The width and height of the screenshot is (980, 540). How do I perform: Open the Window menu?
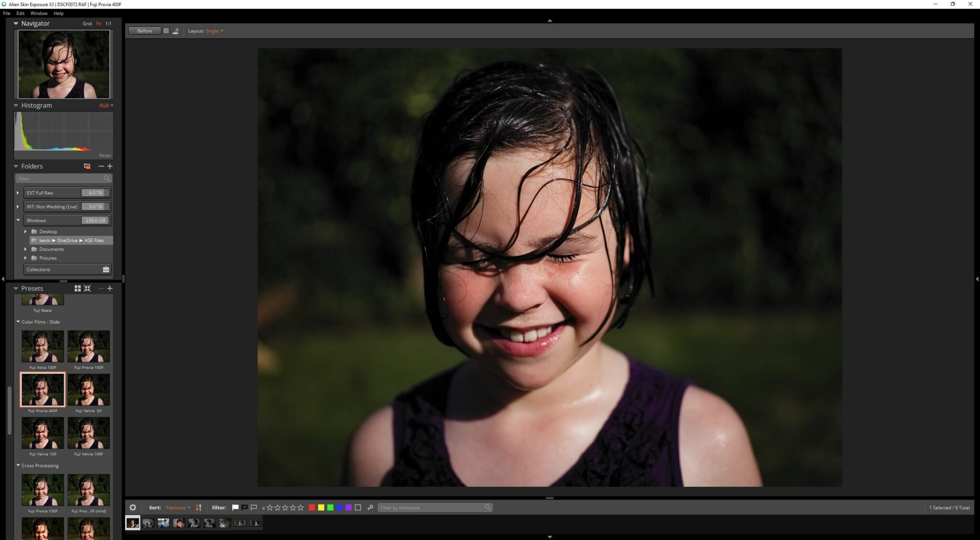39,13
